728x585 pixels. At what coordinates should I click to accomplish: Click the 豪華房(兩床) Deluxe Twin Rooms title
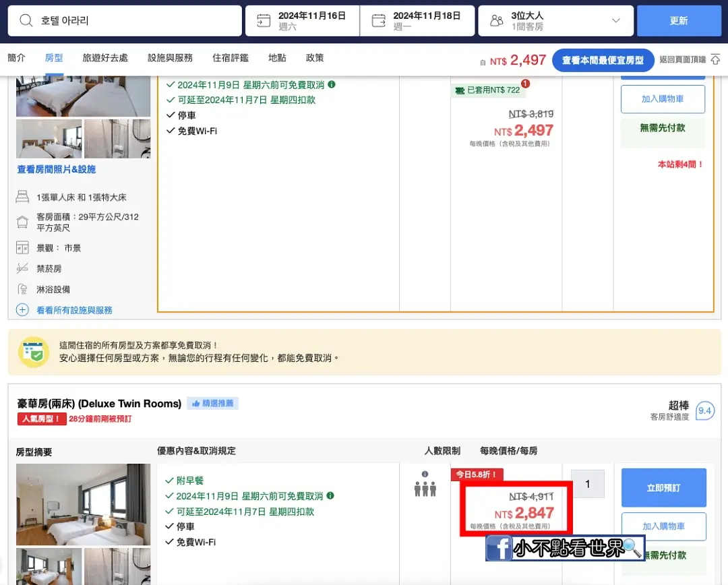pyautogui.click(x=99, y=404)
